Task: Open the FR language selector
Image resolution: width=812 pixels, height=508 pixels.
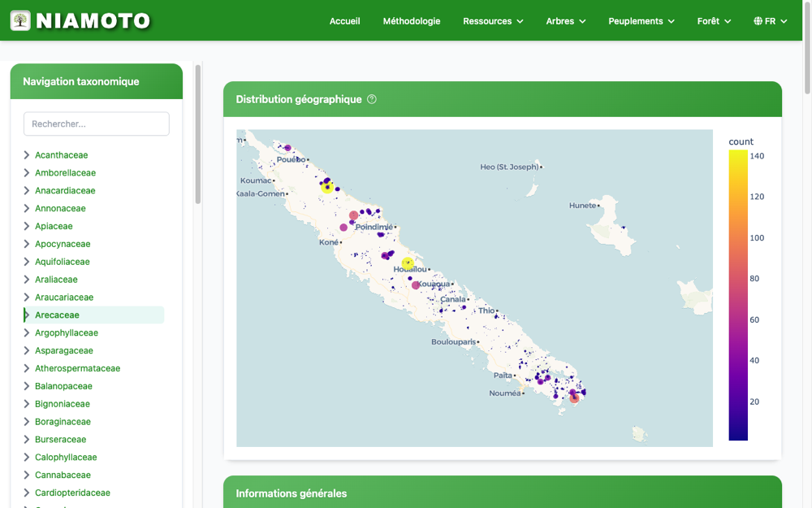Action: (771, 21)
